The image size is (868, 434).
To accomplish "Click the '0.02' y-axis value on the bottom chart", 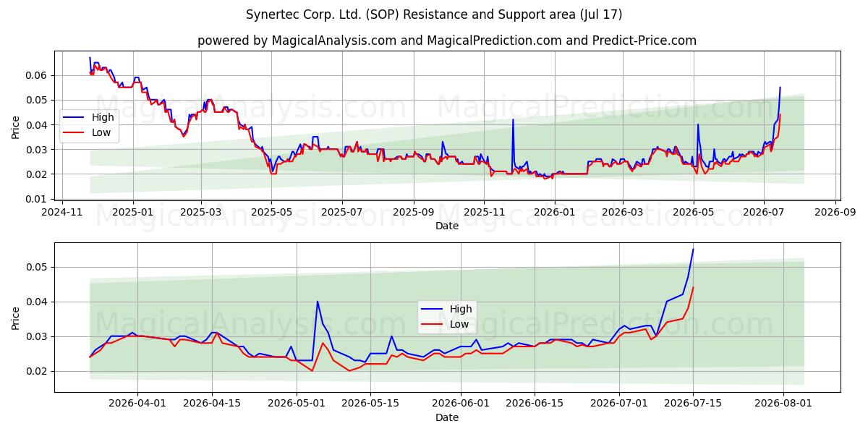I will tap(37, 371).
